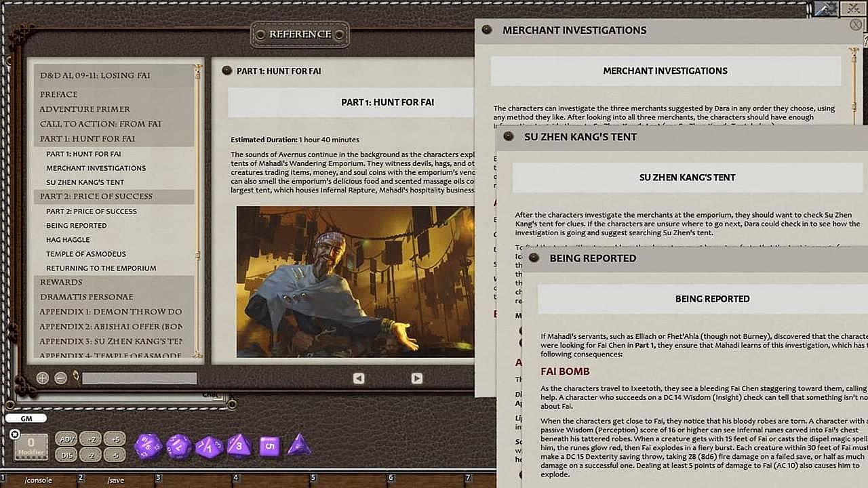Roll the purple d6 die
This screenshot has width=868, height=488.
269,446
